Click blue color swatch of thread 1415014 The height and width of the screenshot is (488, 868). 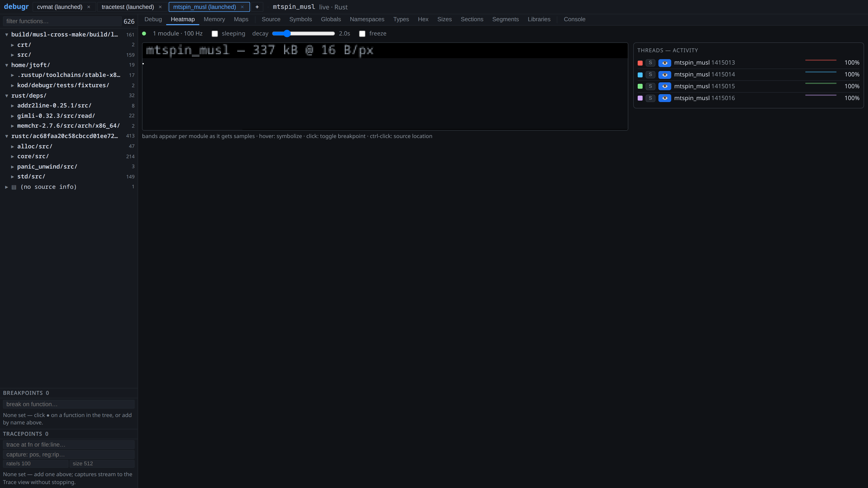(x=640, y=75)
